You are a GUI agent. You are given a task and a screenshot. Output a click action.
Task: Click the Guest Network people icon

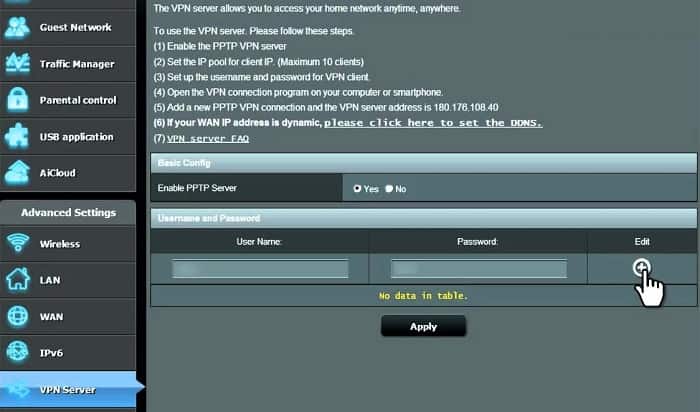[17, 28]
